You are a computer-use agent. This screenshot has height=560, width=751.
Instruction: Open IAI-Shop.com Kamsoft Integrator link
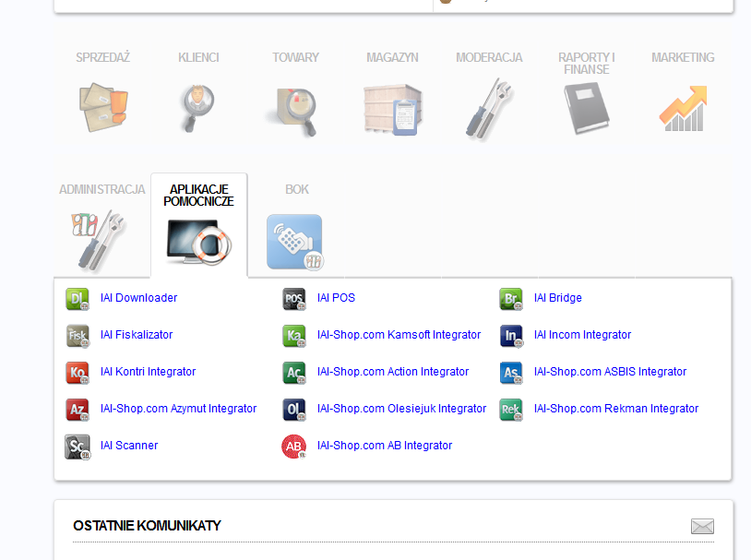tap(399, 335)
